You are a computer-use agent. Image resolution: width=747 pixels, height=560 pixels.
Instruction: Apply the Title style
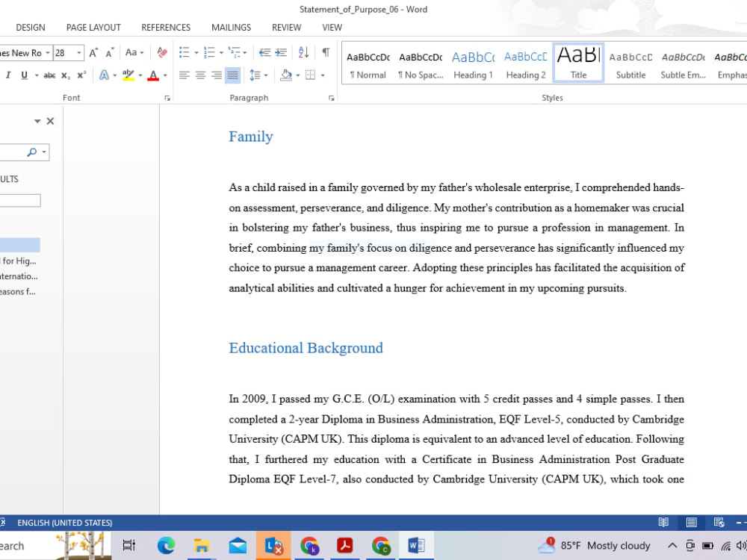578,63
